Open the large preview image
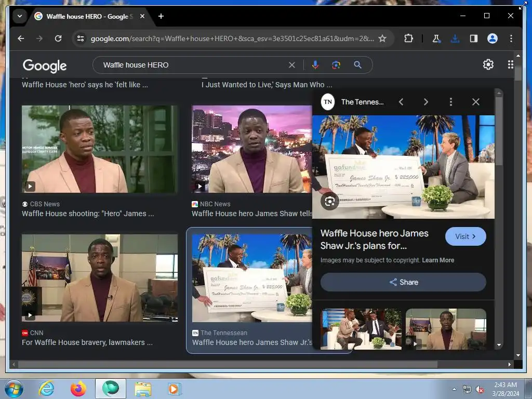Screen dimensions: 532x399 pyautogui.click(x=403, y=167)
